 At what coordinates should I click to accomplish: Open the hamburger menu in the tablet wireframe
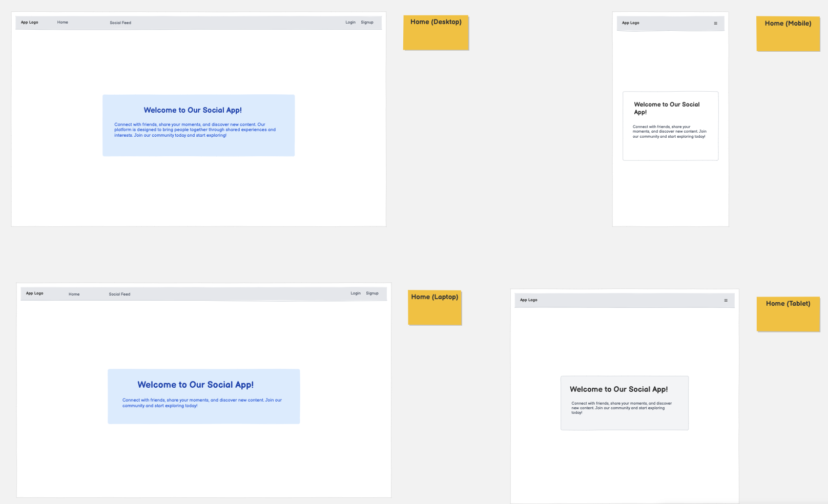[x=726, y=300]
